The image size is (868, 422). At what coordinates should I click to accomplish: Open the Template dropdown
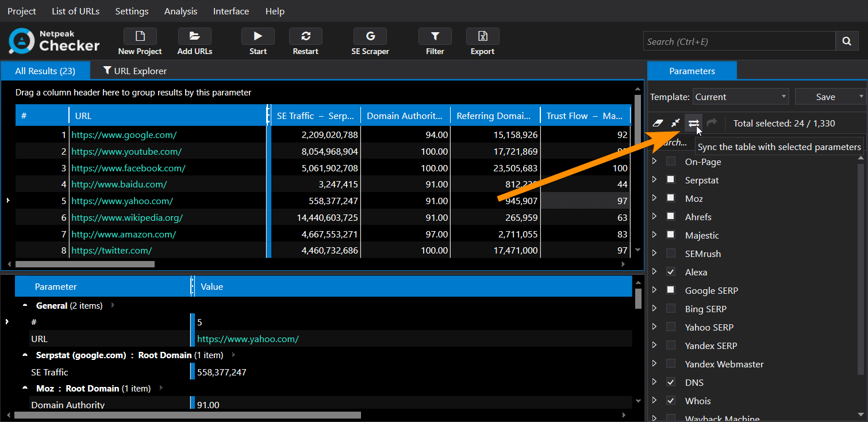740,97
